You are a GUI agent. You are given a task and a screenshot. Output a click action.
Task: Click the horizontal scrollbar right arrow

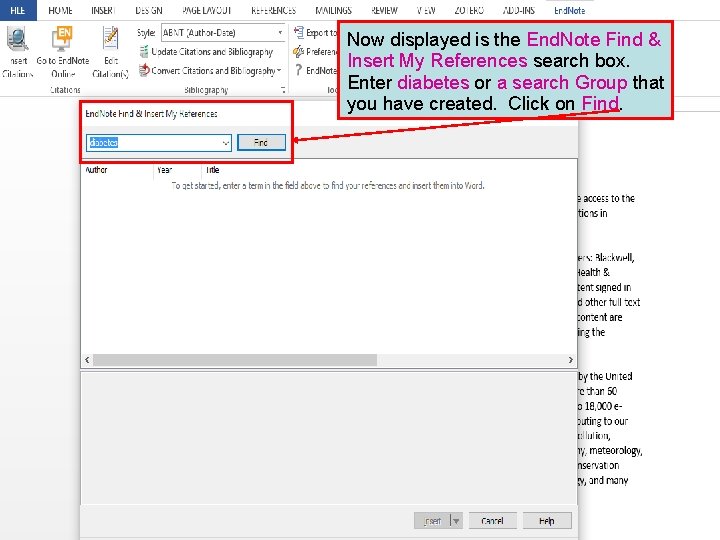click(x=570, y=360)
